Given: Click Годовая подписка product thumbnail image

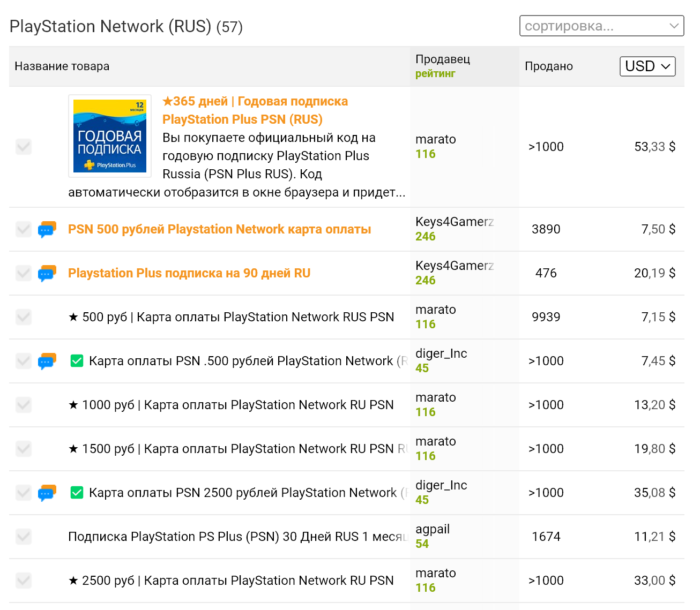Looking at the screenshot, I should (x=110, y=136).
